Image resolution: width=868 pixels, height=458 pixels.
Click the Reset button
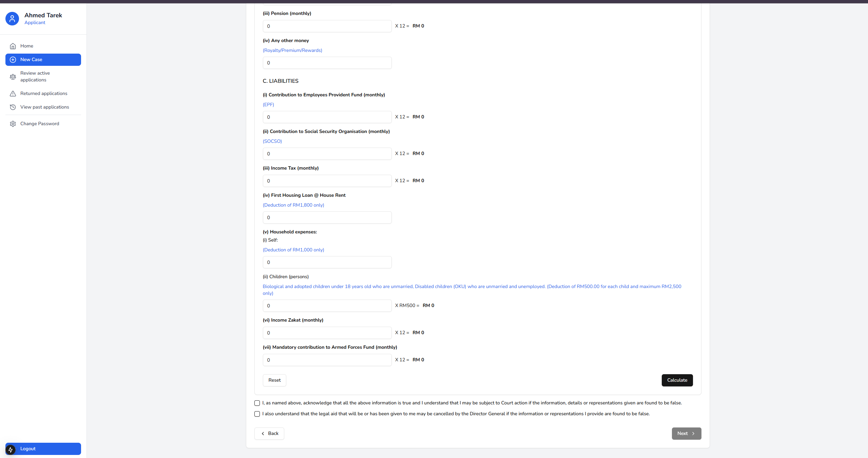(x=274, y=380)
